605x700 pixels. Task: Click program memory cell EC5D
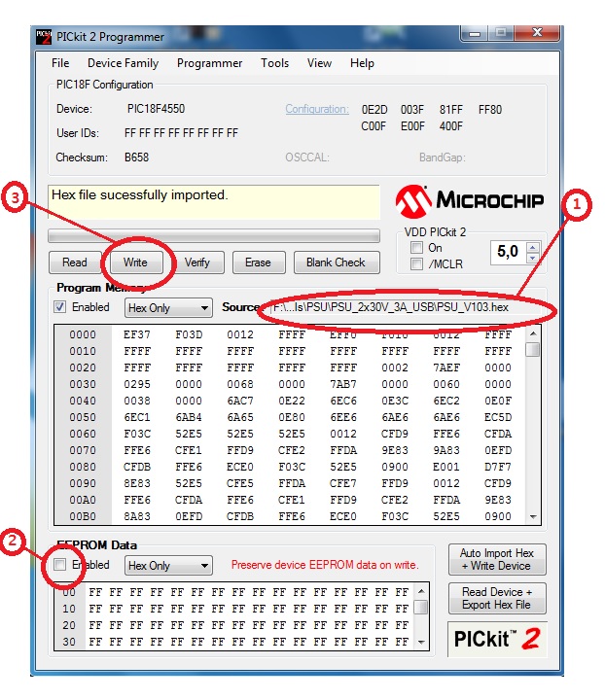click(498, 417)
